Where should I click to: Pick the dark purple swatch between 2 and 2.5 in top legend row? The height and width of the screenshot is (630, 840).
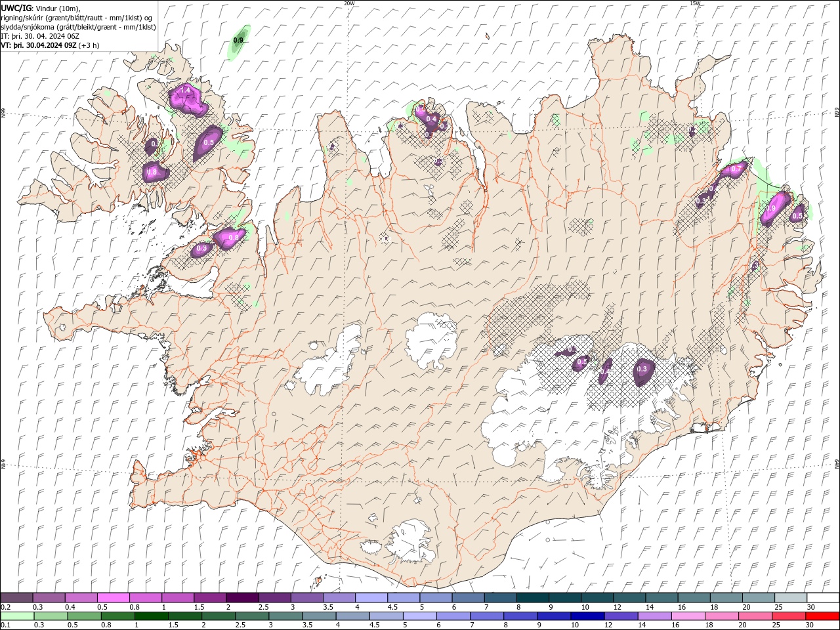point(242,598)
